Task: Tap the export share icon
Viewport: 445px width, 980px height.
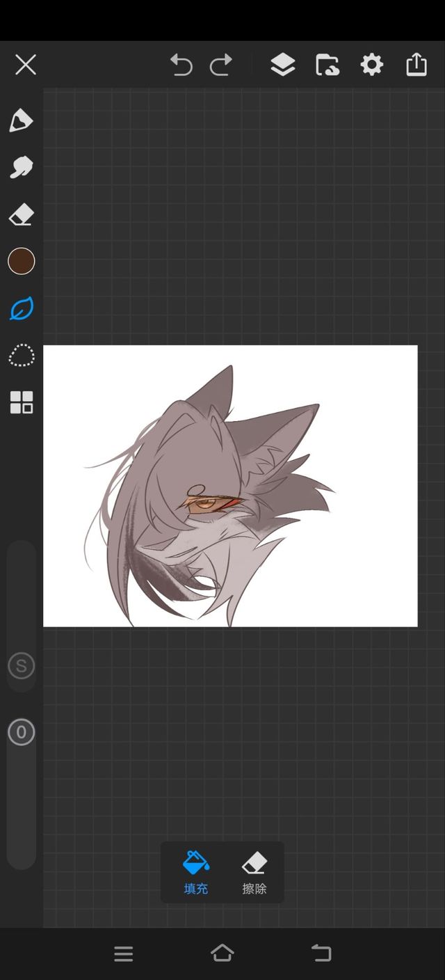Action: [x=416, y=65]
